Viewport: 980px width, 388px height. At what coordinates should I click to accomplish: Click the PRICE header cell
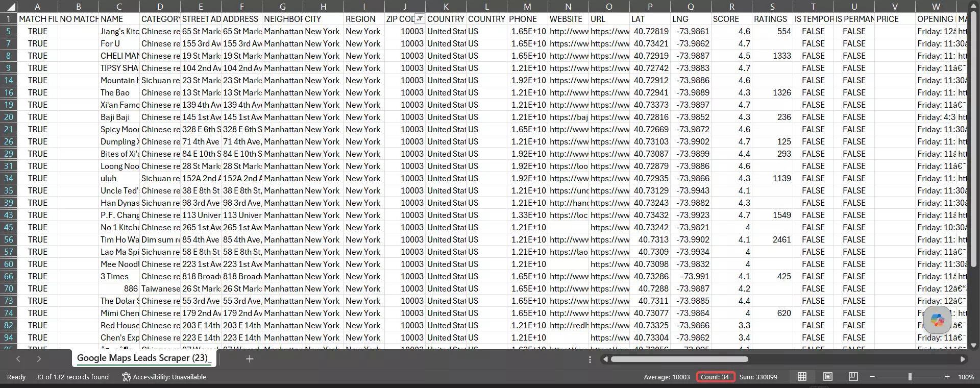[895, 19]
